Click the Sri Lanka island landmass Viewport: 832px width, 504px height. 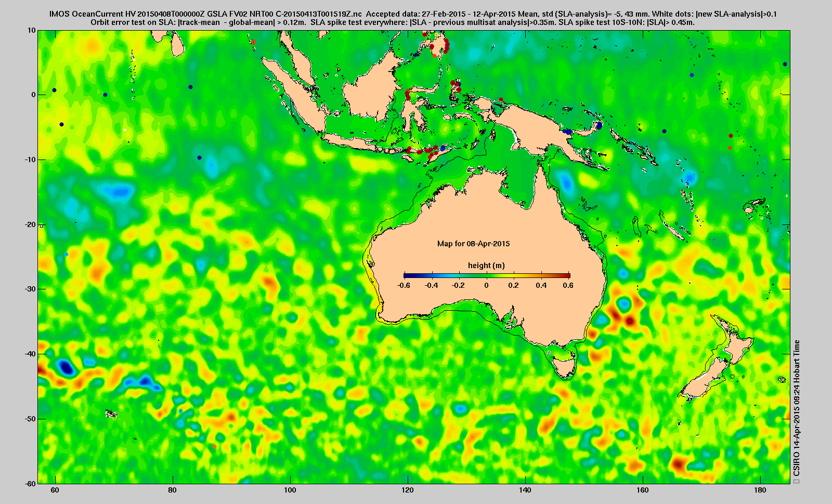click(x=177, y=44)
